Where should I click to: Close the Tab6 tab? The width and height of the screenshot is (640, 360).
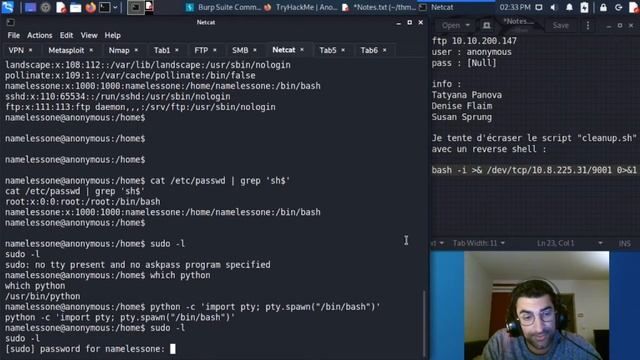[384, 50]
